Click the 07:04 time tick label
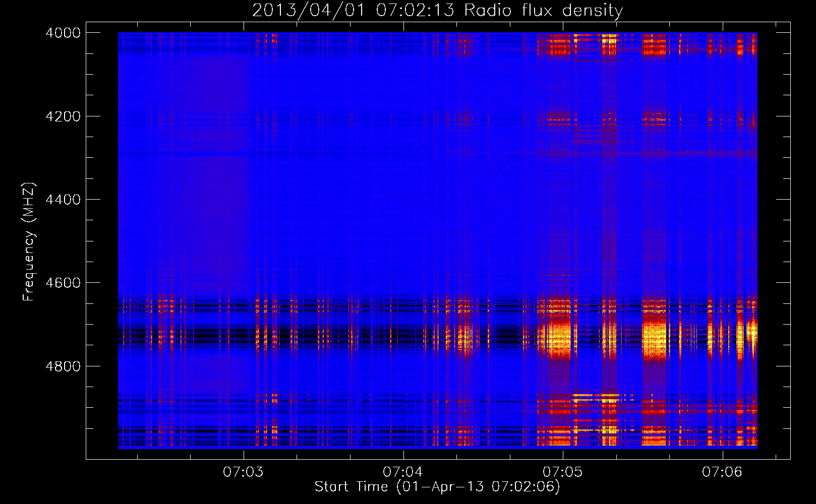816x504 pixels. (403, 472)
